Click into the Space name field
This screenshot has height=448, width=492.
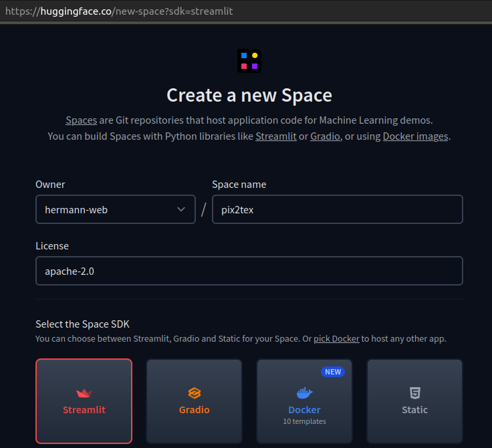click(x=337, y=209)
